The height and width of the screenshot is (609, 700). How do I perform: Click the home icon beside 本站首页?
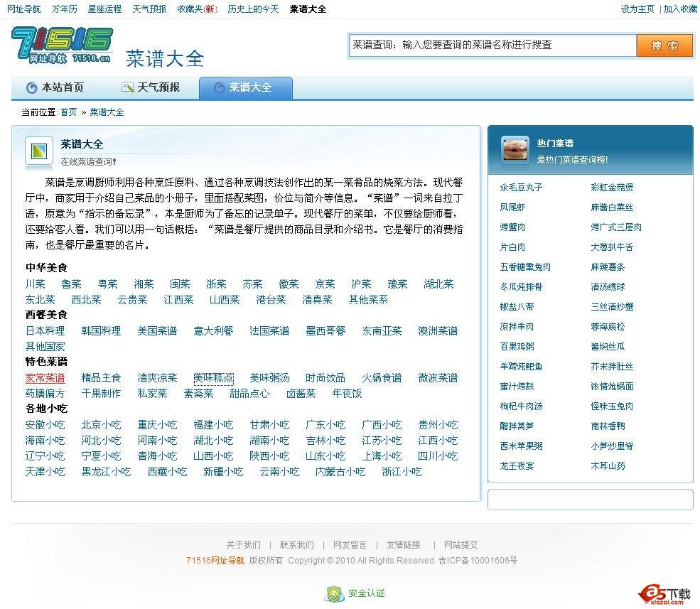click(31, 88)
